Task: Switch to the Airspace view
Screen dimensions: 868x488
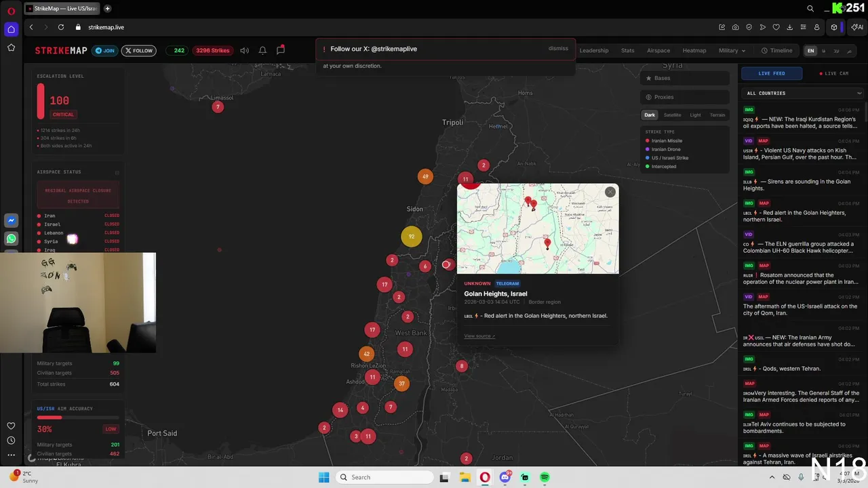Action: 658,50
